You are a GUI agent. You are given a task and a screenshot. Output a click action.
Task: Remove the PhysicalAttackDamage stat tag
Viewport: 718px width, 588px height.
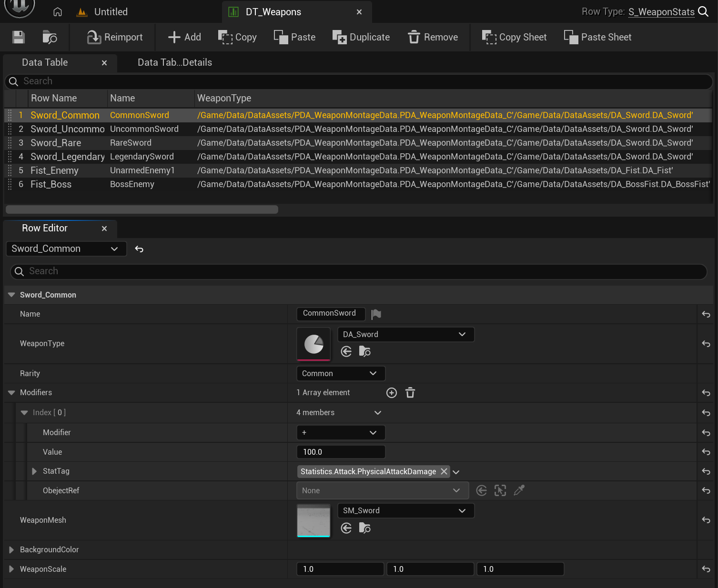coord(444,471)
